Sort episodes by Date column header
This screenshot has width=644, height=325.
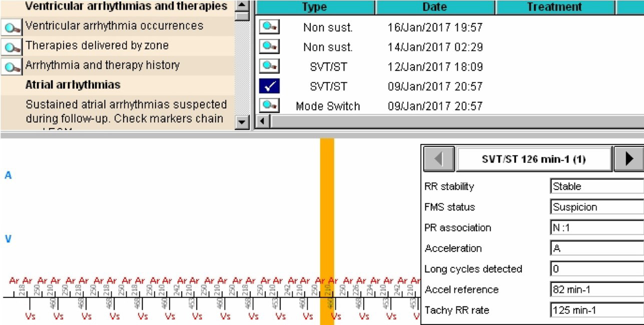point(435,7)
